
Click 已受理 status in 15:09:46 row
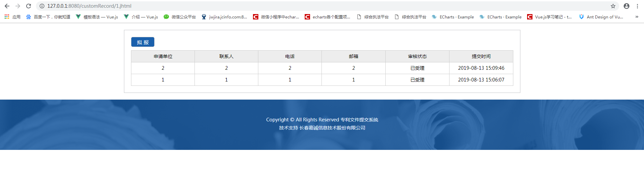418,68
